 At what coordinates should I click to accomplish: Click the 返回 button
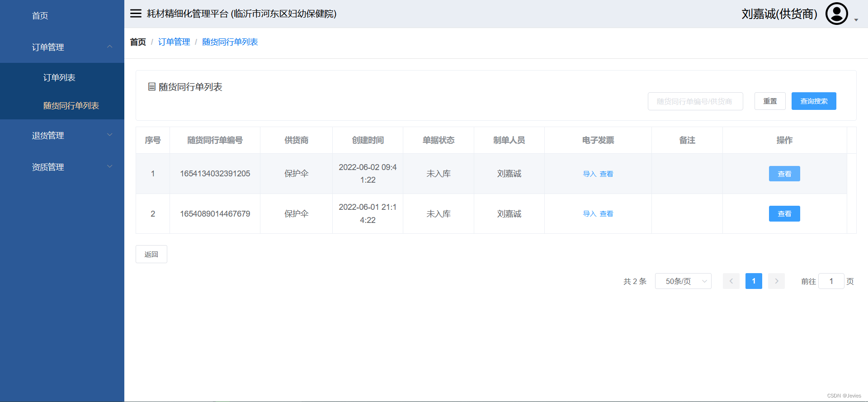click(151, 254)
